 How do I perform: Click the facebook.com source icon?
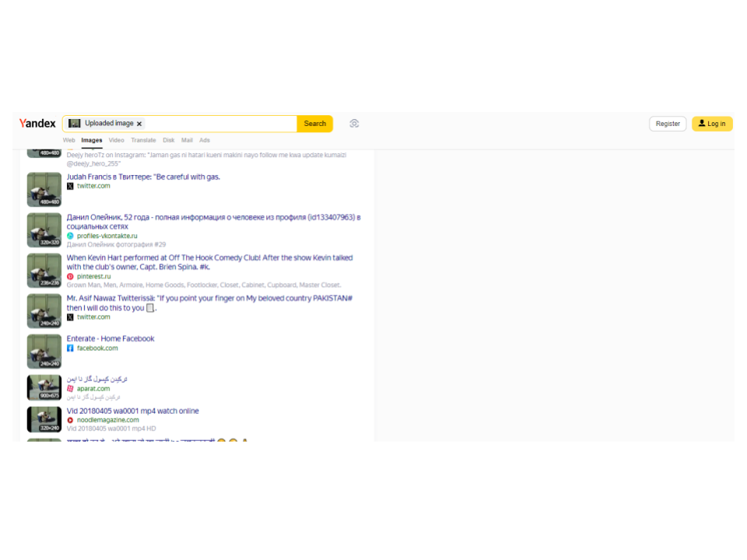(x=70, y=348)
